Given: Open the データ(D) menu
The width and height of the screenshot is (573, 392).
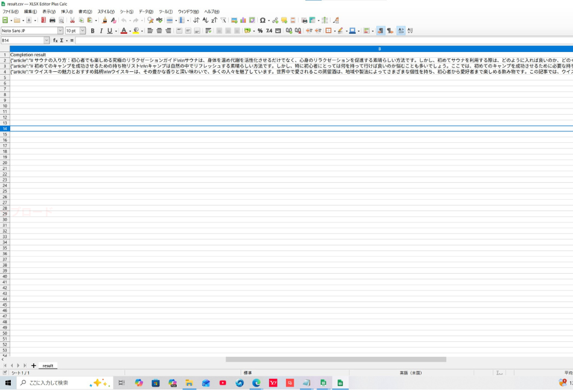Looking at the screenshot, I should [145, 11].
